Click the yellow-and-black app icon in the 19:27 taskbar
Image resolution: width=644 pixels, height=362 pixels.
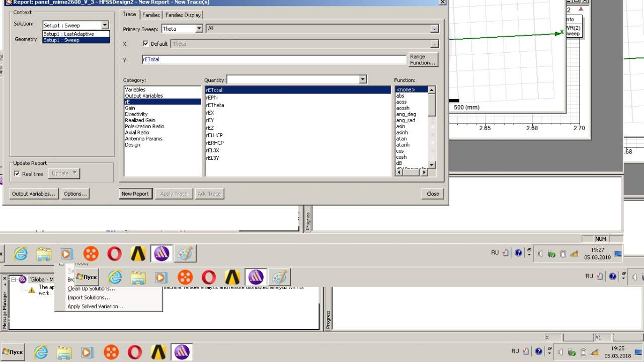tap(138, 254)
